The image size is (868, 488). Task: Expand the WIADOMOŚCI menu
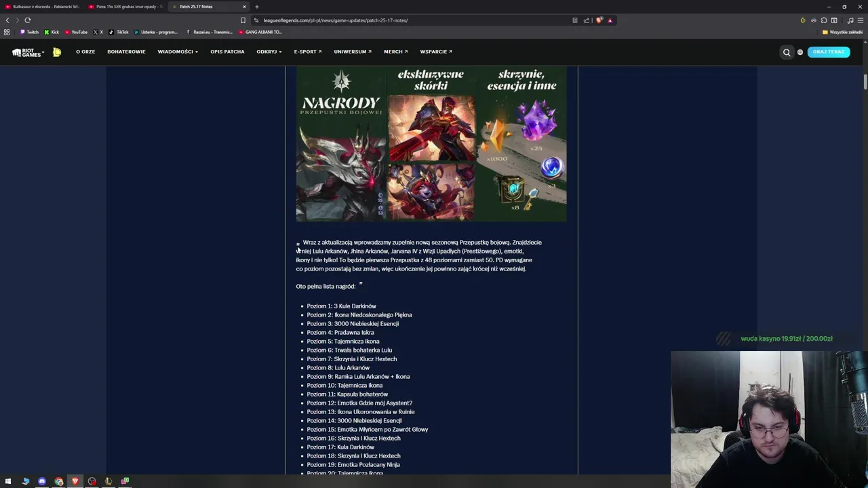pos(178,52)
